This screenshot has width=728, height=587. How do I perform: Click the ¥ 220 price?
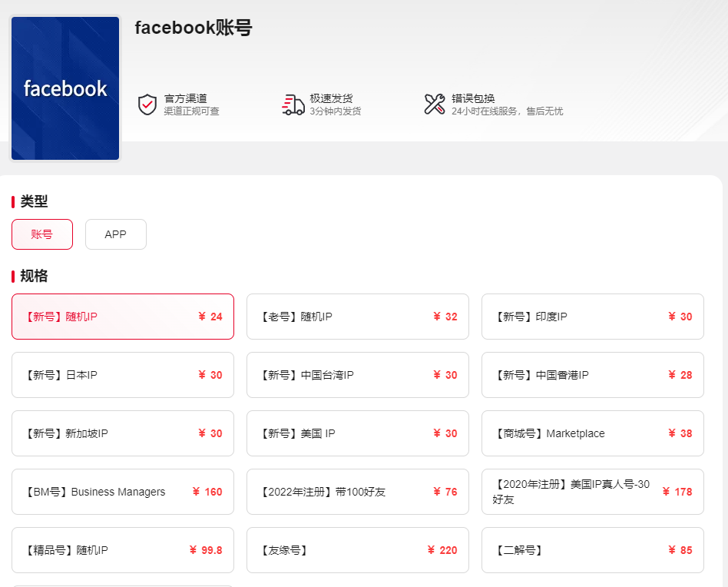pos(442,551)
